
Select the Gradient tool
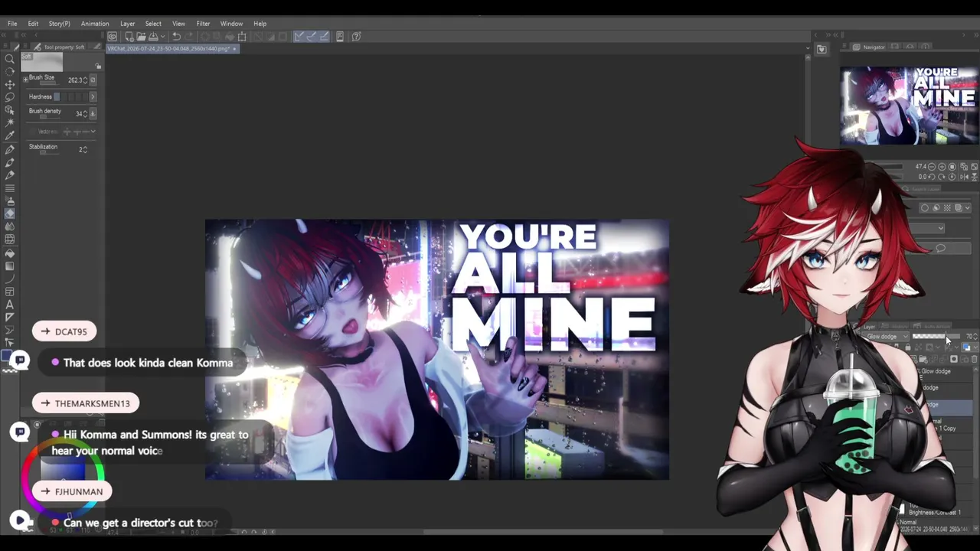tap(10, 266)
